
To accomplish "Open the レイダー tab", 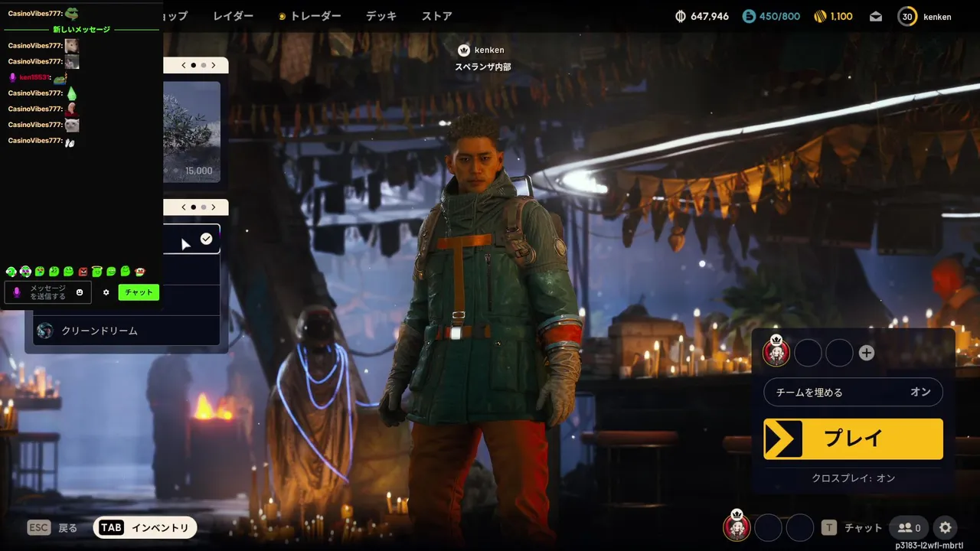I will [x=234, y=16].
